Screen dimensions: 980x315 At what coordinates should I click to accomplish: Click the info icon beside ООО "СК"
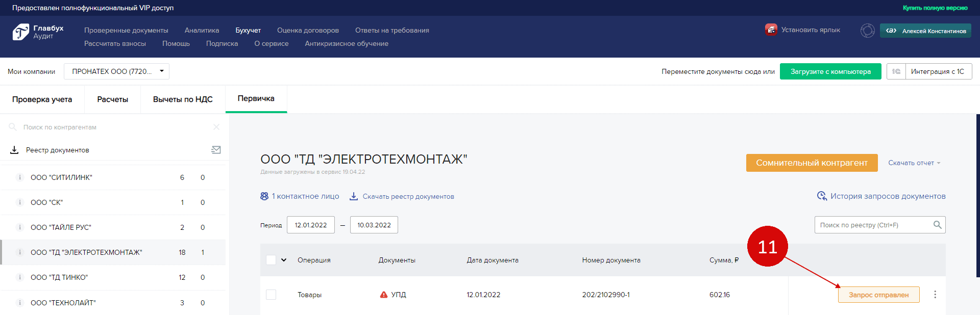tap(20, 202)
